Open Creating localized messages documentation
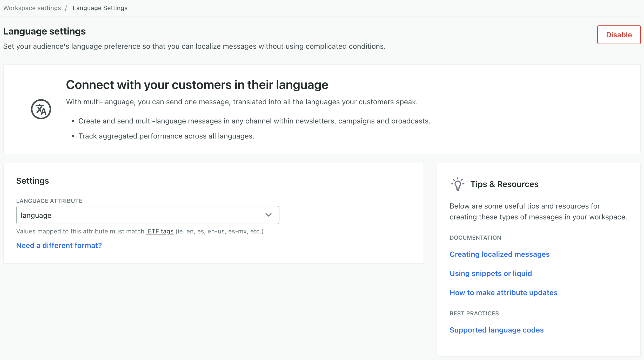Viewport: 644px width, 360px height. [499, 254]
